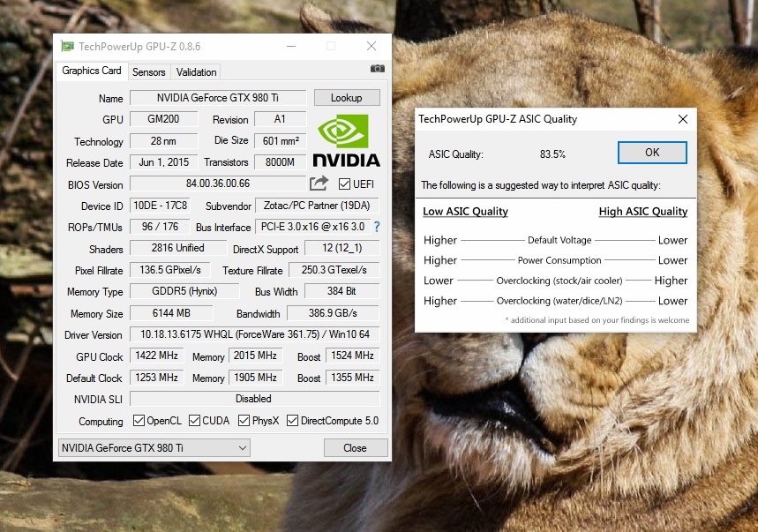Click the Die Size field 601 mm²
Screen dimensions: 758x532
click(281, 141)
